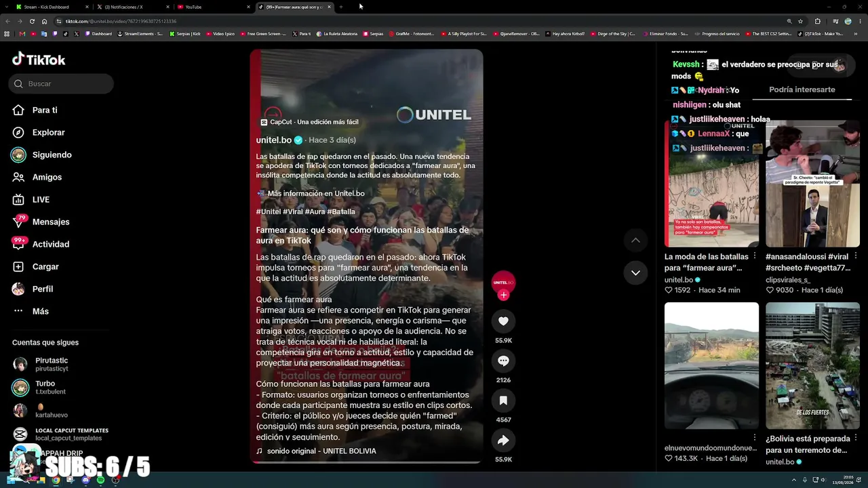
Task: Open hashtag #Batalla
Action: click(x=341, y=211)
